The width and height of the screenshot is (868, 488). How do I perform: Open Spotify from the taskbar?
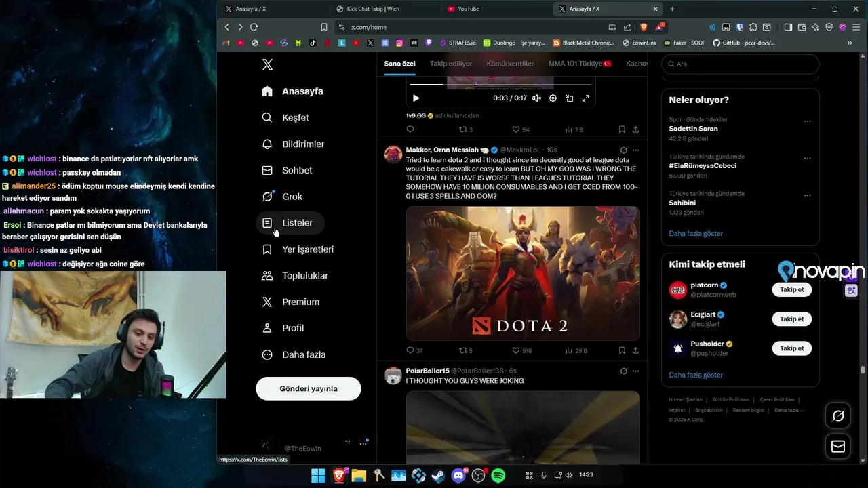click(x=498, y=476)
